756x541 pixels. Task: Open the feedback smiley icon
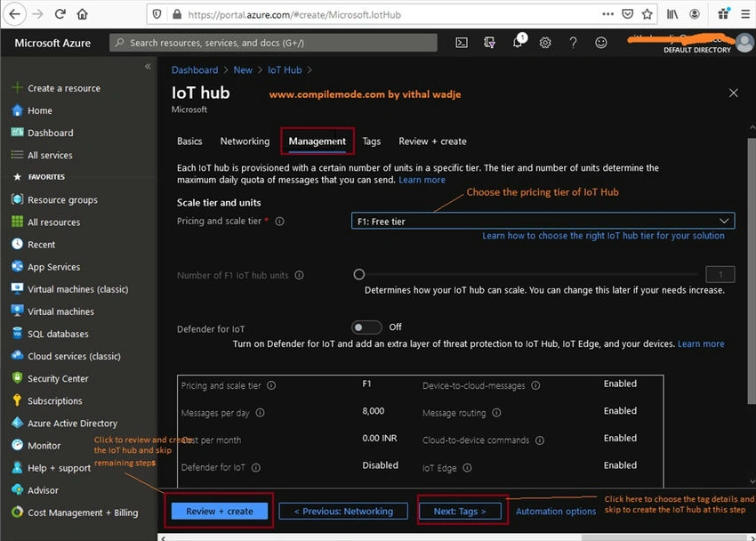(600, 43)
